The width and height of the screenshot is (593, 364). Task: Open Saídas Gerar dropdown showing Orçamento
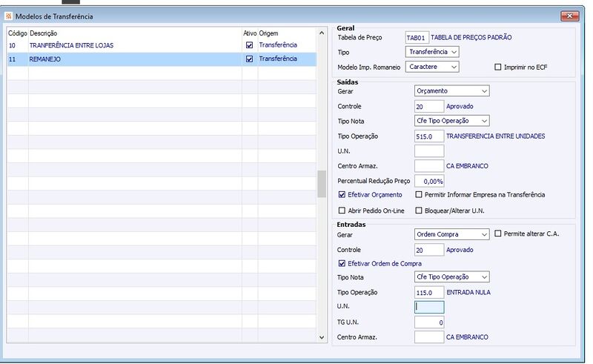(x=452, y=90)
